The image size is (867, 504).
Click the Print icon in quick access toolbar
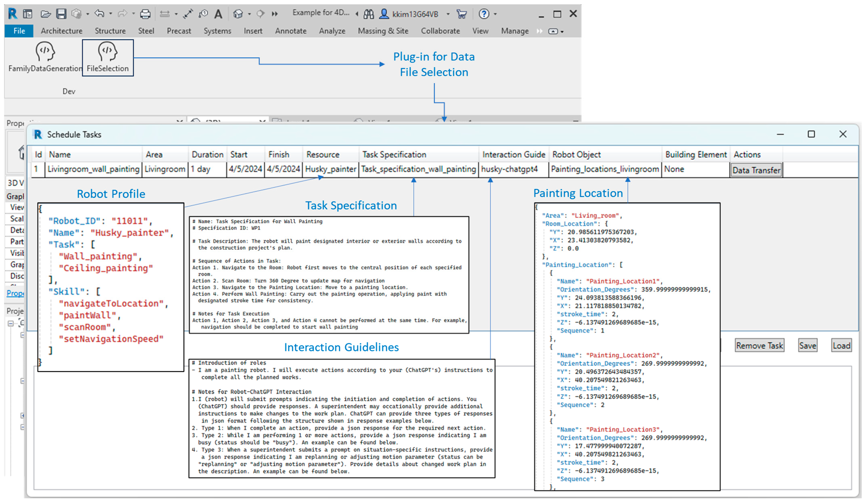(x=145, y=14)
